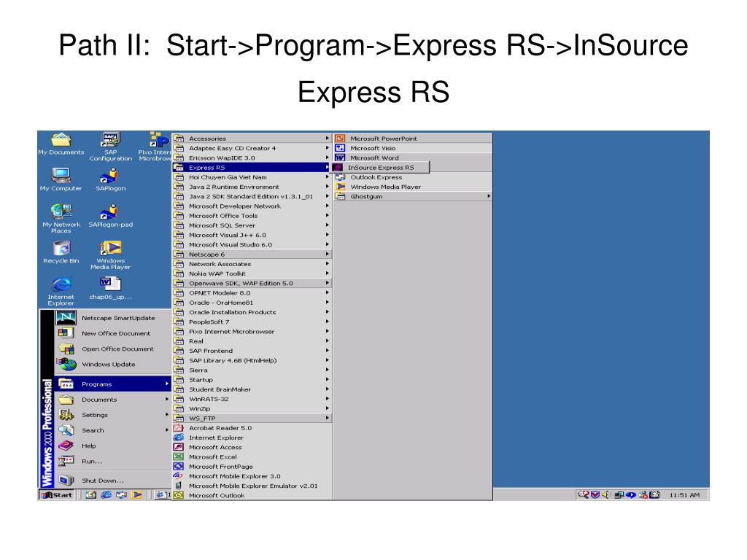Select Windows Media Player in submenu
The image size is (747, 560).
pos(413,187)
